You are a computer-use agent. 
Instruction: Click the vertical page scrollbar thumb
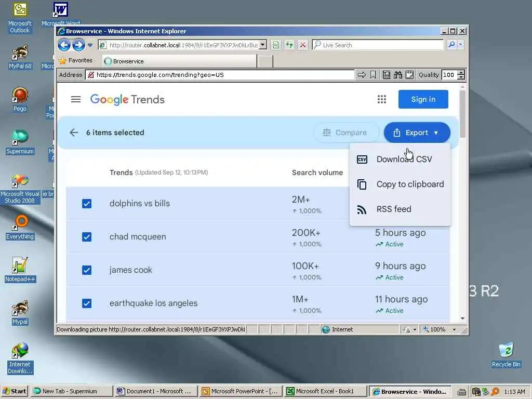(x=462, y=114)
